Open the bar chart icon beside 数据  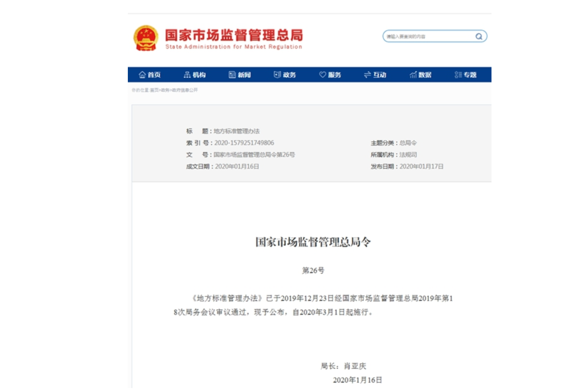click(413, 75)
